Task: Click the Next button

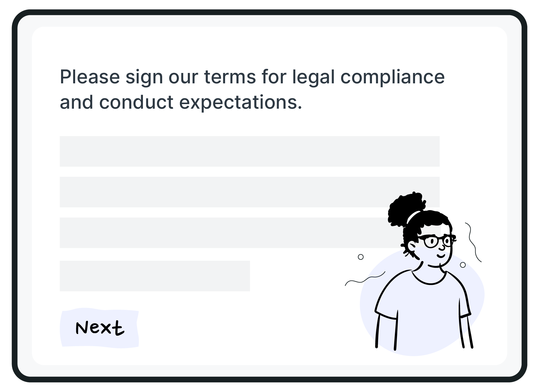Action: tap(99, 328)
